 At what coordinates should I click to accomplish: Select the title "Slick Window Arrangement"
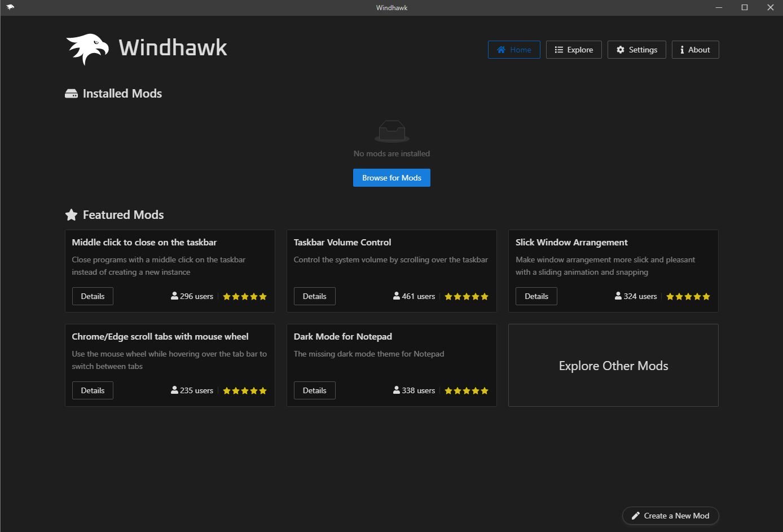click(571, 243)
